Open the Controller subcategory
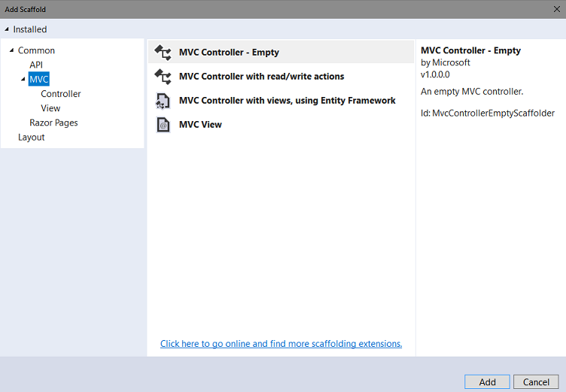 (61, 94)
